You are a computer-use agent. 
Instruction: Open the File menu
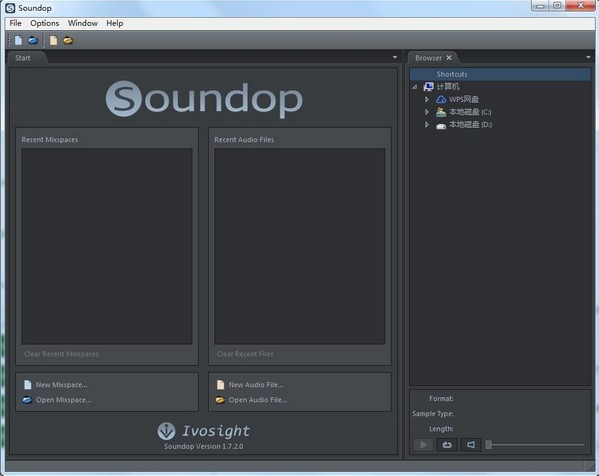tap(15, 23)
